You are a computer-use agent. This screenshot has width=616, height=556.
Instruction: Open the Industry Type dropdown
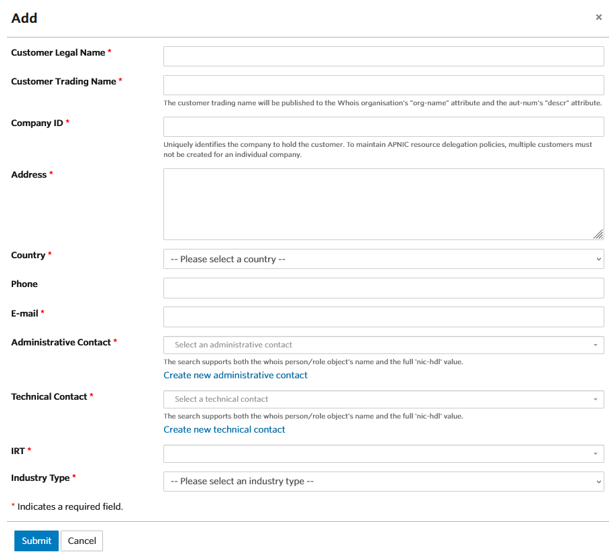pos(383,481)
